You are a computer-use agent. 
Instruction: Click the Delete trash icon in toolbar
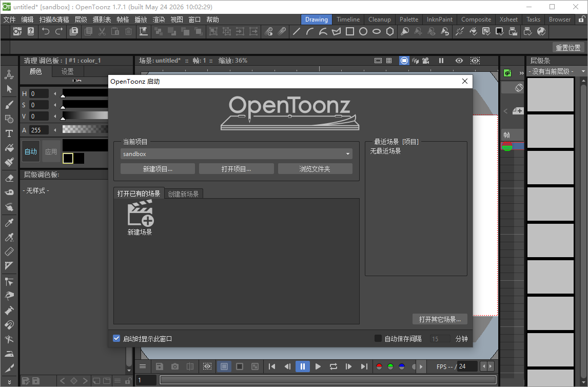[129, 31]
